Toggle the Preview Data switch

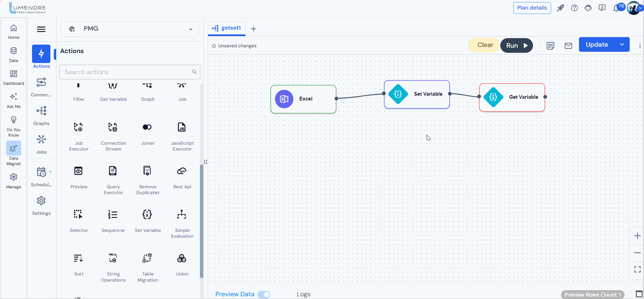click(x=264, y=294)
